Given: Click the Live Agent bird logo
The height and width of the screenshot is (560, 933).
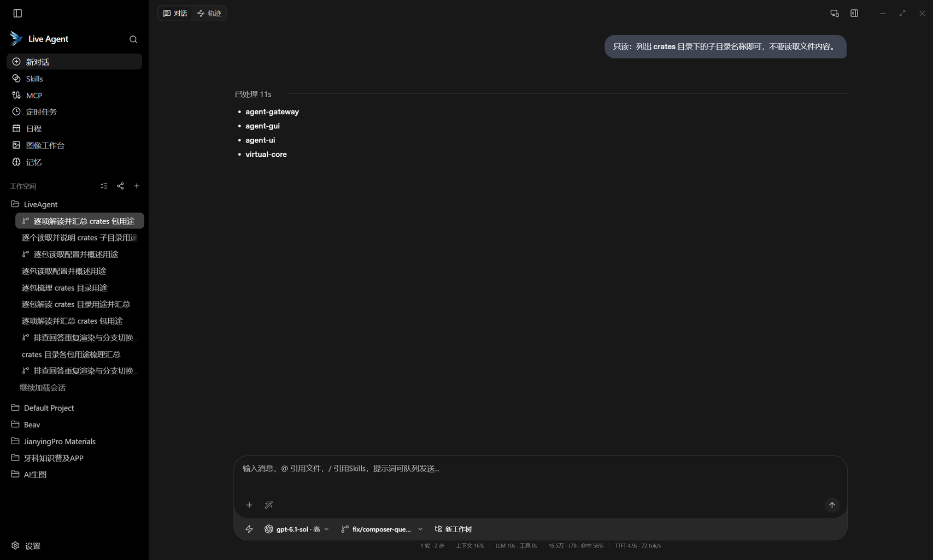Looking at the screenshot, I should [16, 38].
